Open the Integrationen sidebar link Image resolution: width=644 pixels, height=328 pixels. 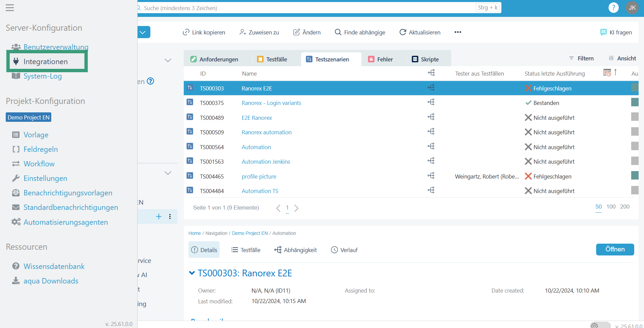pos(46,61)
